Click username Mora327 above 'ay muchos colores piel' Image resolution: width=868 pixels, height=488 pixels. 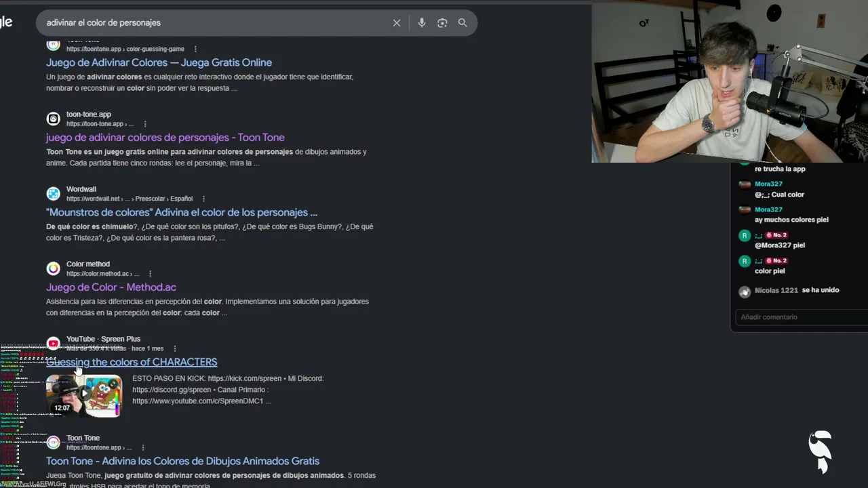point(768,209)
